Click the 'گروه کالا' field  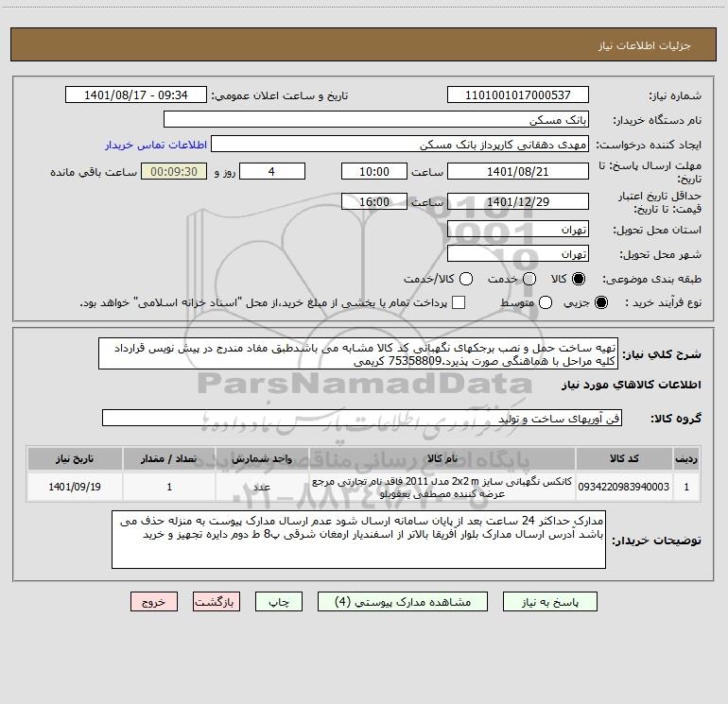[x=361, y=418]
